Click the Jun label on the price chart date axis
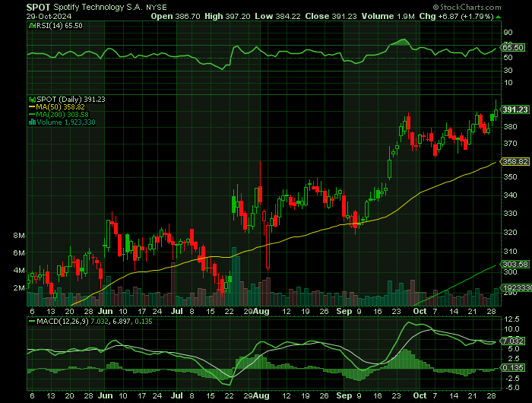This screenshot has height=403, width=532. click(x=106, y=311)
